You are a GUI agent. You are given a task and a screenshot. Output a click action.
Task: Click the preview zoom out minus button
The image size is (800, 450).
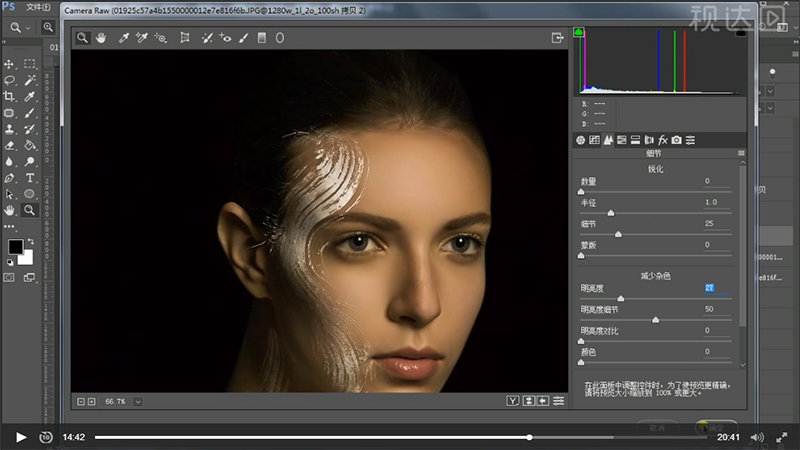pos(81,402)
